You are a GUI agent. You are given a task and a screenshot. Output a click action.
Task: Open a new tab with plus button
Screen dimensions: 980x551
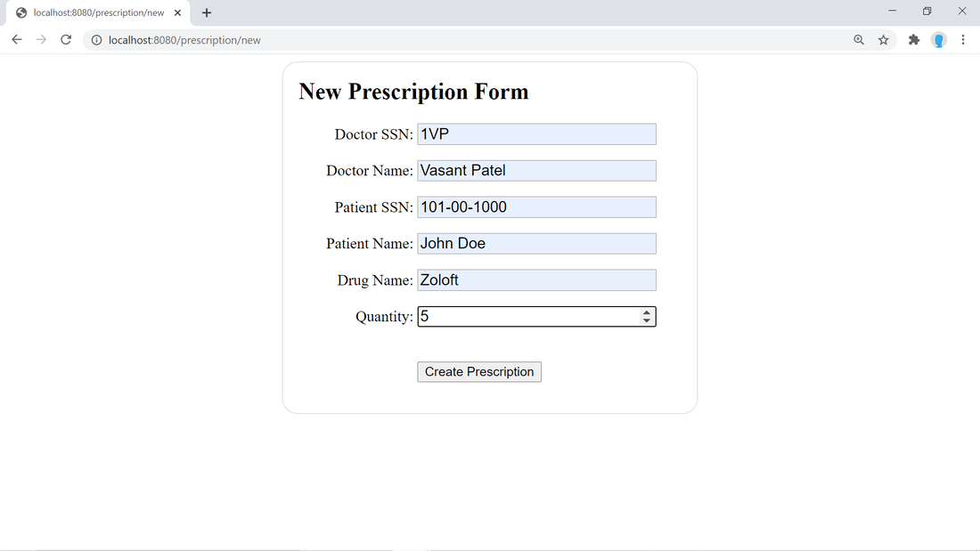(207, 13)
